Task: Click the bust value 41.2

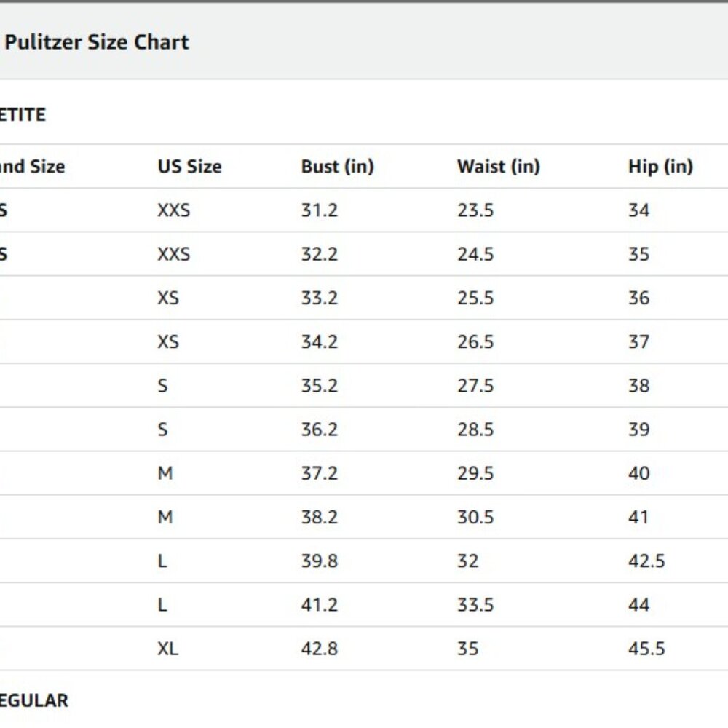Action: click(x=319, y=604)
